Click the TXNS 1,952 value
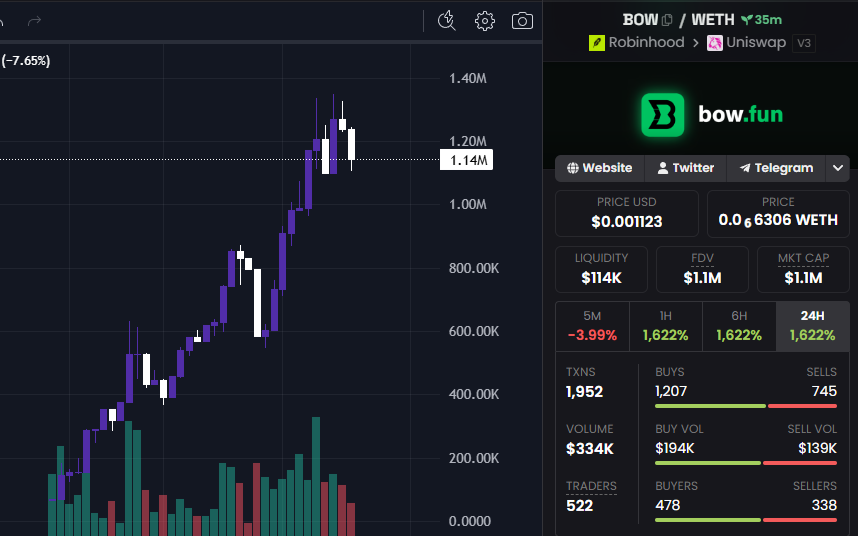858x536 pixels. pyautogui.click(x=584, y=392)
